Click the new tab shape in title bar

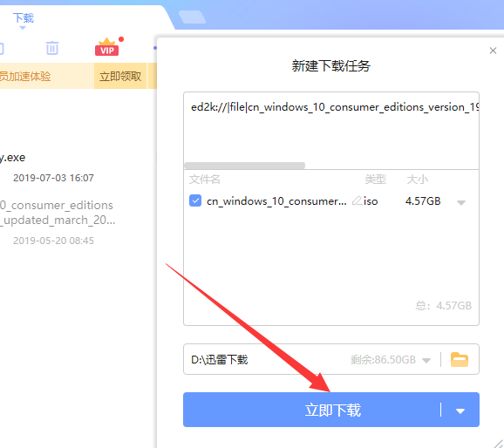pos(192,17)
